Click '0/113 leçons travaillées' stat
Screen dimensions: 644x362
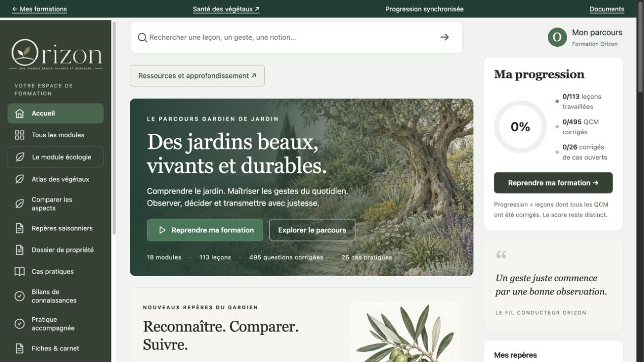point(581,101)
